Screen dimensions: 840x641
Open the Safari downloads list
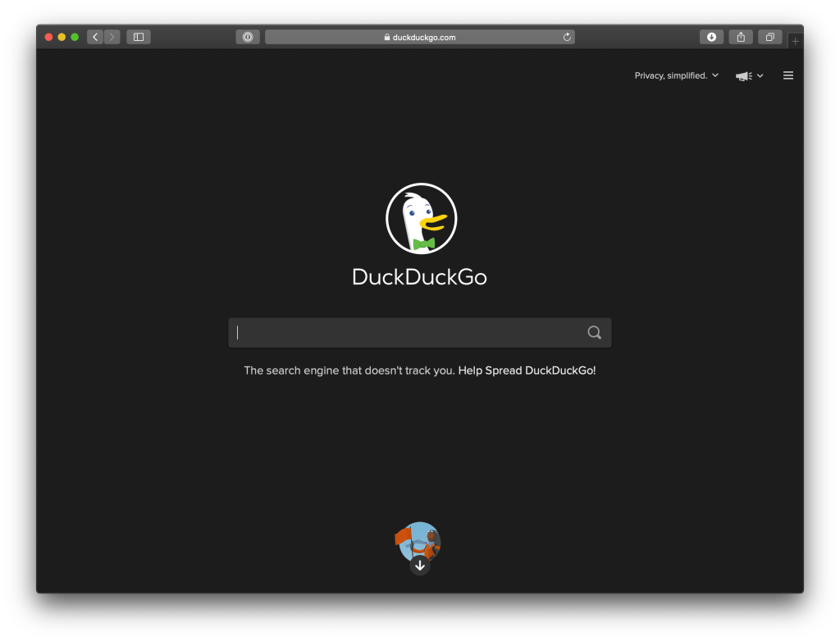[x=711, y=37]
